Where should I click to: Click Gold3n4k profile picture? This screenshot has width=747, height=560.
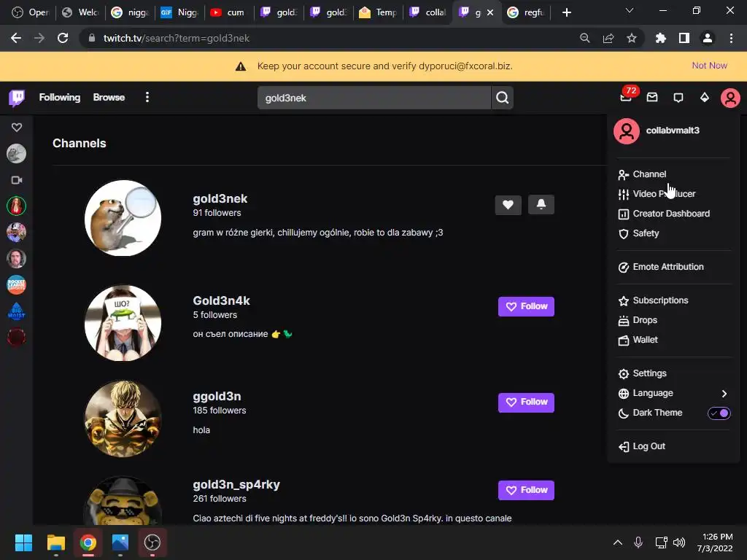pos(123,323)
